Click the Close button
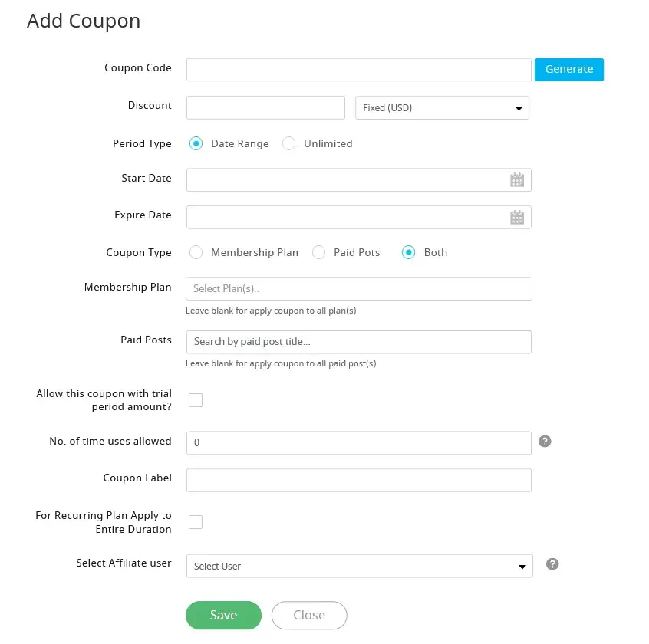 (x=309, y=615)
